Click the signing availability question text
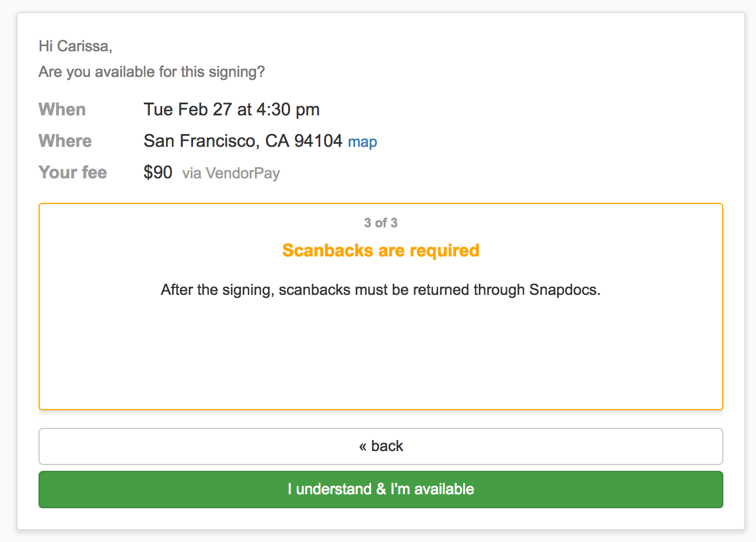The height and width of the screenshot is (542, 756). pyautogui.click(x=151, y=71)
